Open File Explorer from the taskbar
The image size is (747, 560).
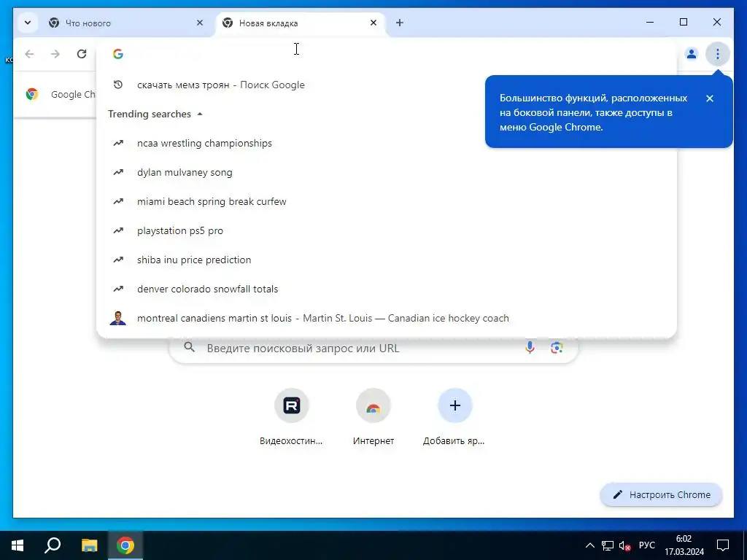click(89, 545)
